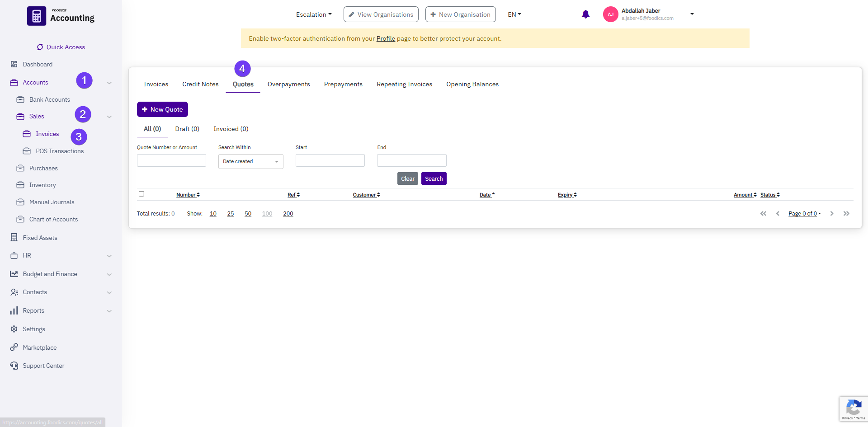868x427 pixels.
Task: Click the Quote Number or Amount field
Action: click(171, 160)
